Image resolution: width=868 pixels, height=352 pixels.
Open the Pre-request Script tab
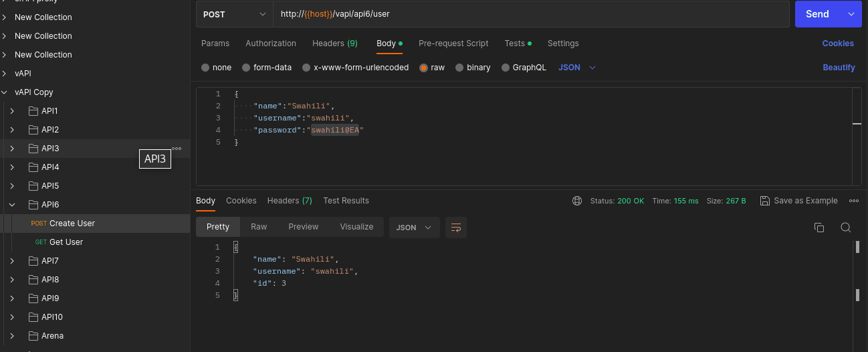coord(453,43)
